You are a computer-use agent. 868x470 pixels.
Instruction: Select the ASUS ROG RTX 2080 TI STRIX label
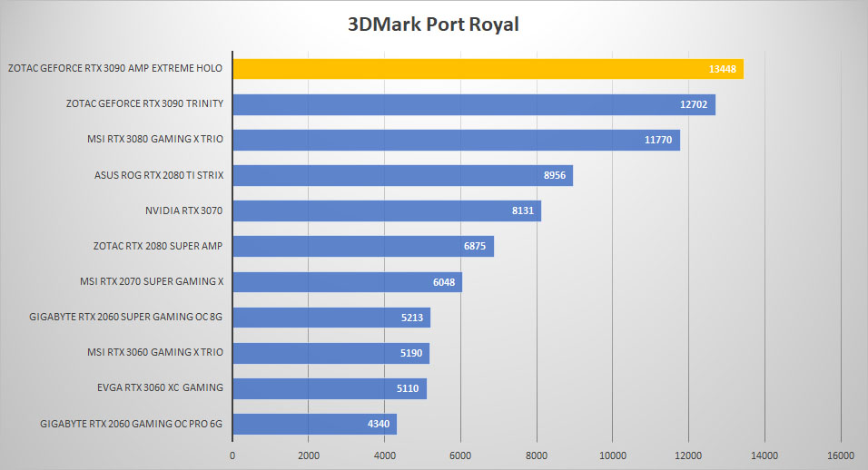tap(159, 175)
